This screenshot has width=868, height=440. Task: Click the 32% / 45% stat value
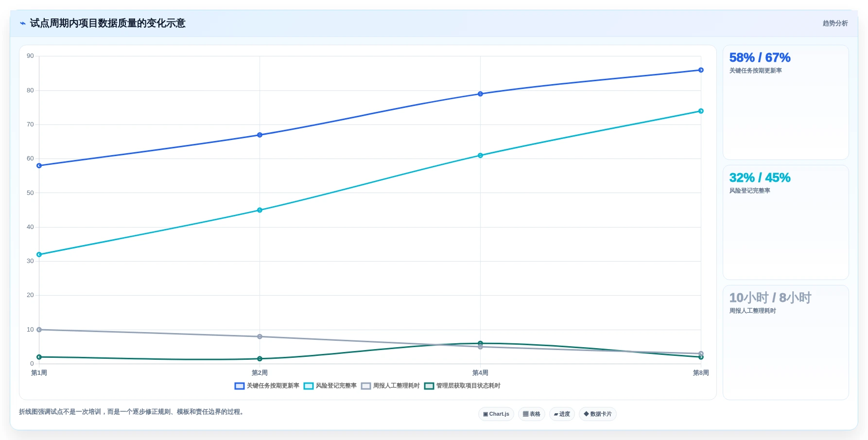[760, 178]
